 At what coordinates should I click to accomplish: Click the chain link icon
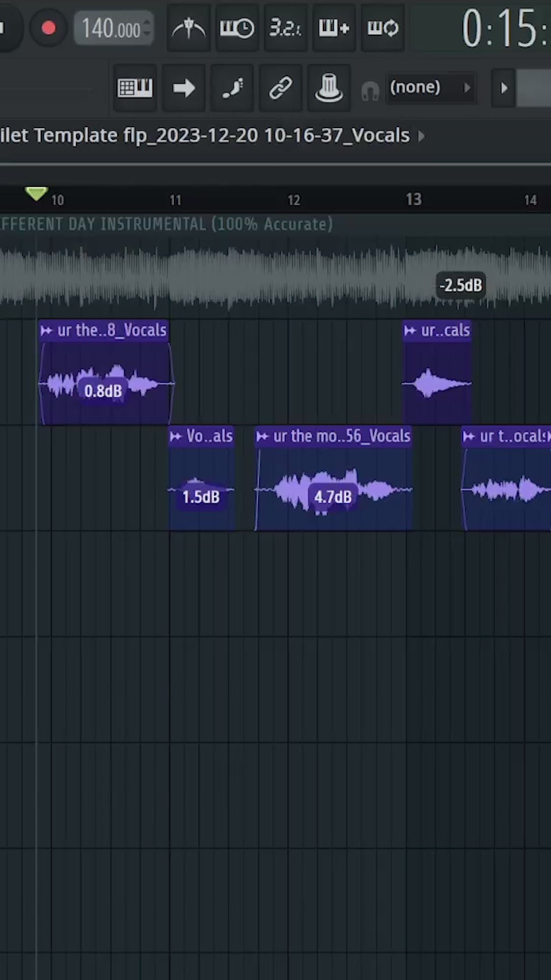(281, 88)
